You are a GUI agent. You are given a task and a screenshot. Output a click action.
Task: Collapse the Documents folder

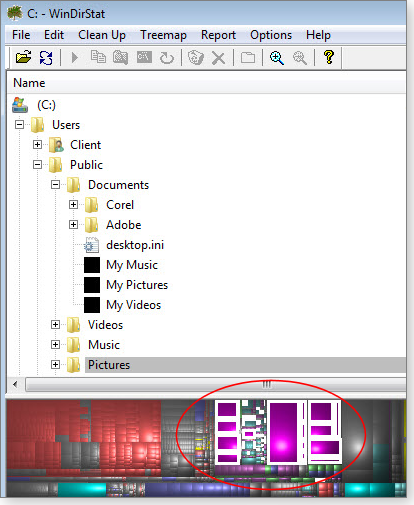click(56, 185)
